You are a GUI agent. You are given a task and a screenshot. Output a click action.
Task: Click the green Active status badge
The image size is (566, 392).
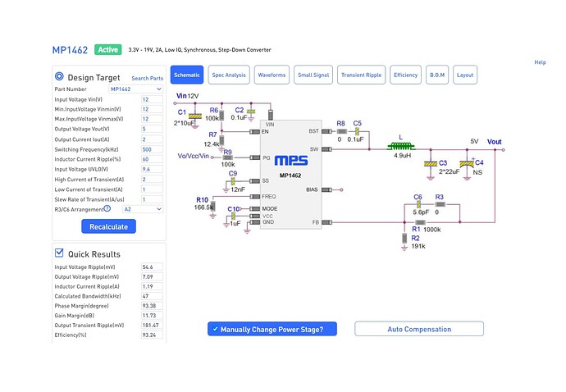tap(108, 49)
